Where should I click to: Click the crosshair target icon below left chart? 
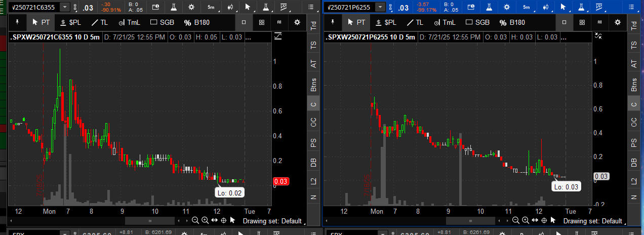[223, 220]
